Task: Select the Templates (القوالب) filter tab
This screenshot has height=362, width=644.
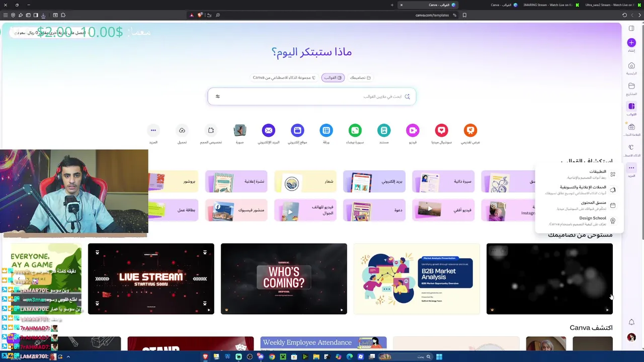Action: pyautogui.click(x=333, y=77)
